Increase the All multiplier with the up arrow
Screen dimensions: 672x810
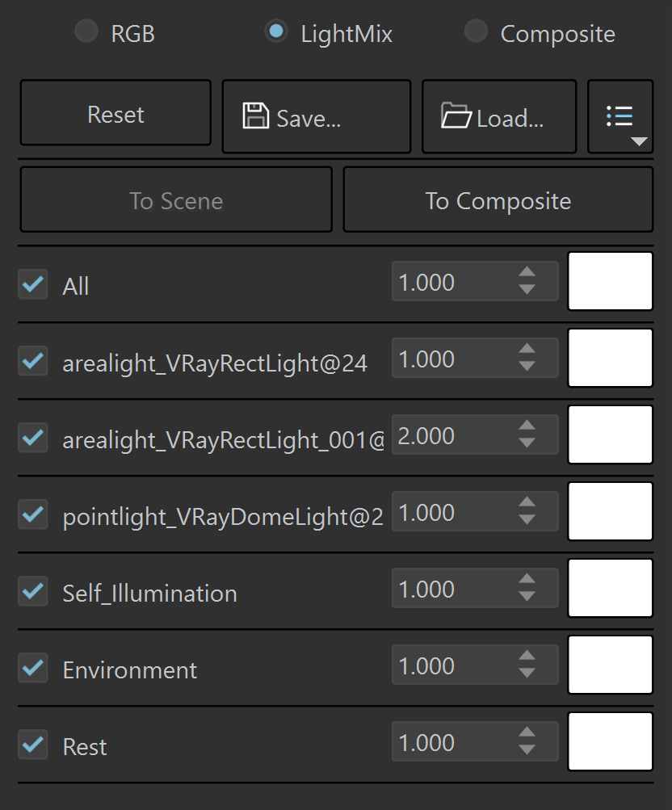(527, 272)
